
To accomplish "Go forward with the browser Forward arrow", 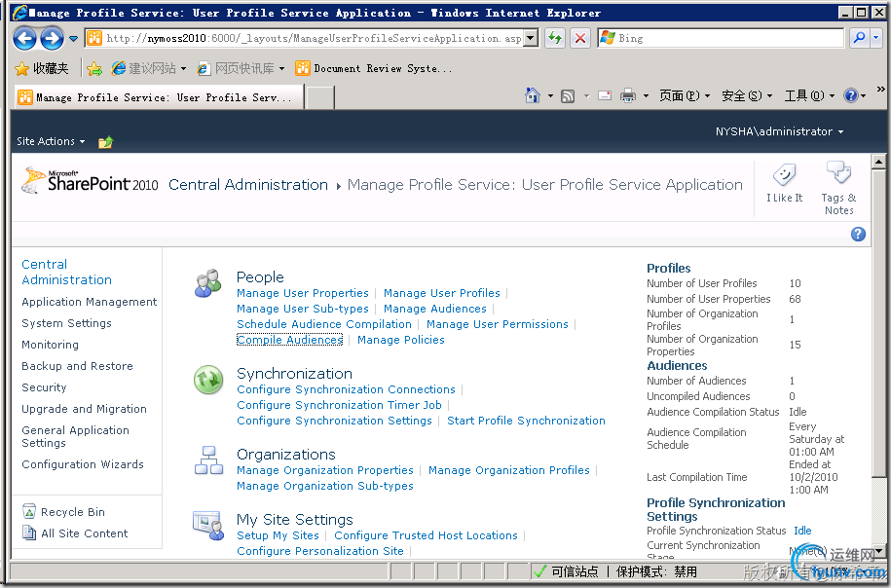I will click(52, 39).
